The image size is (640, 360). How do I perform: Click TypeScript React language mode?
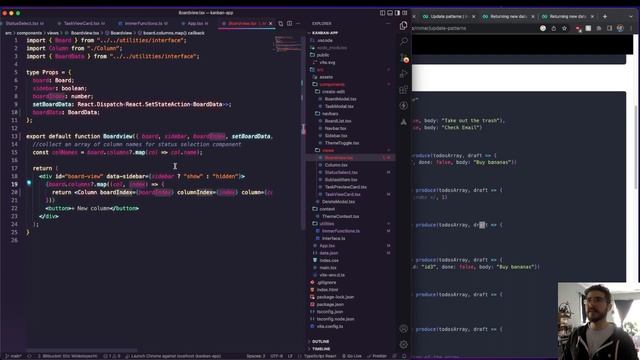coord(320,356)
